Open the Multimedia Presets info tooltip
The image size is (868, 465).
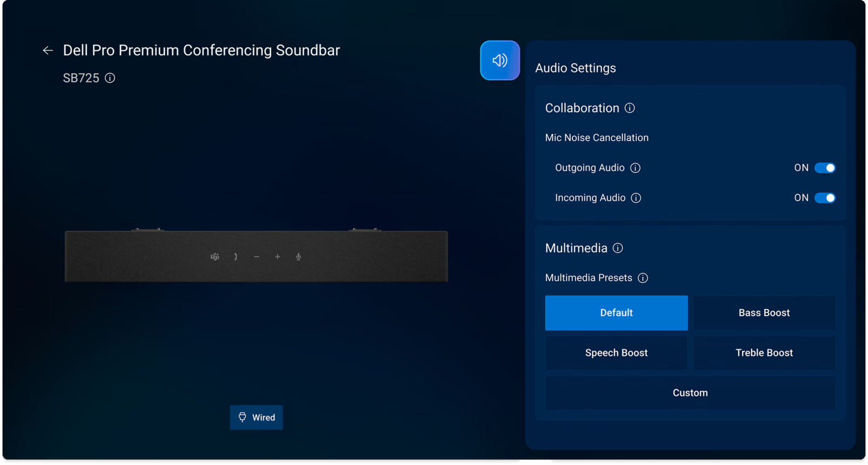[x=643, y=278]
